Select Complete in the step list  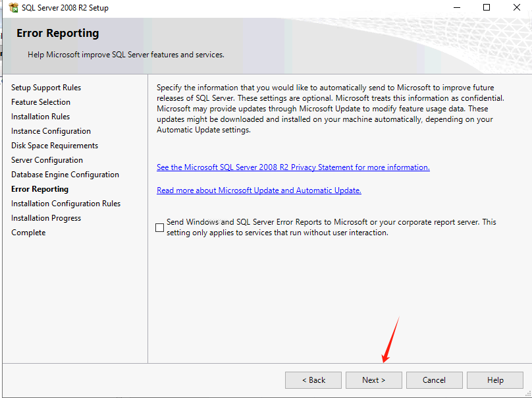(x=28, y=233)
